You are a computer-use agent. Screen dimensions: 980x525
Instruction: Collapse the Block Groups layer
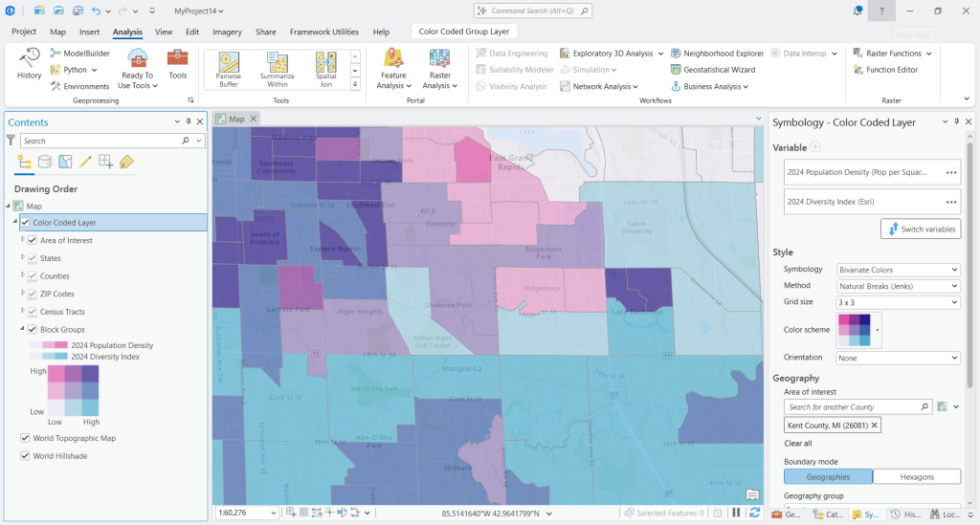(x=23, y=329)
